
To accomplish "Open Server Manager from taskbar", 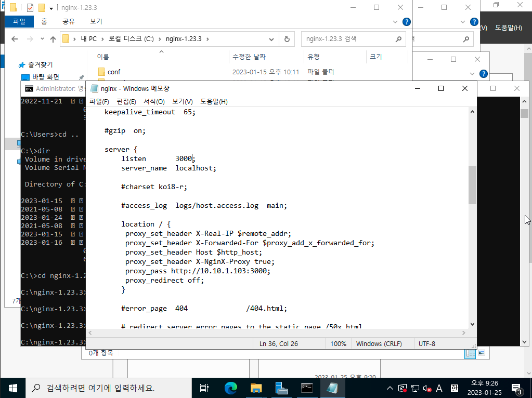I will point(281,388).
